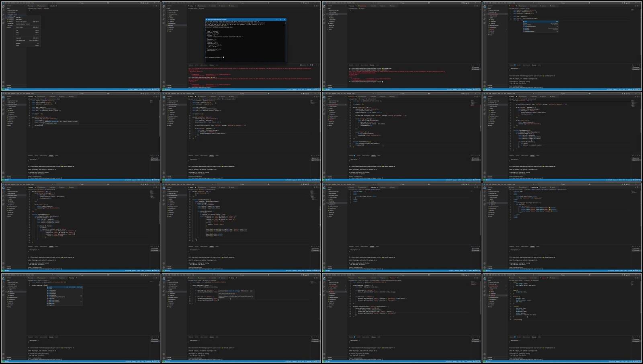
Task: Choose Cut in the folder context menu
Action: point(27,30)
